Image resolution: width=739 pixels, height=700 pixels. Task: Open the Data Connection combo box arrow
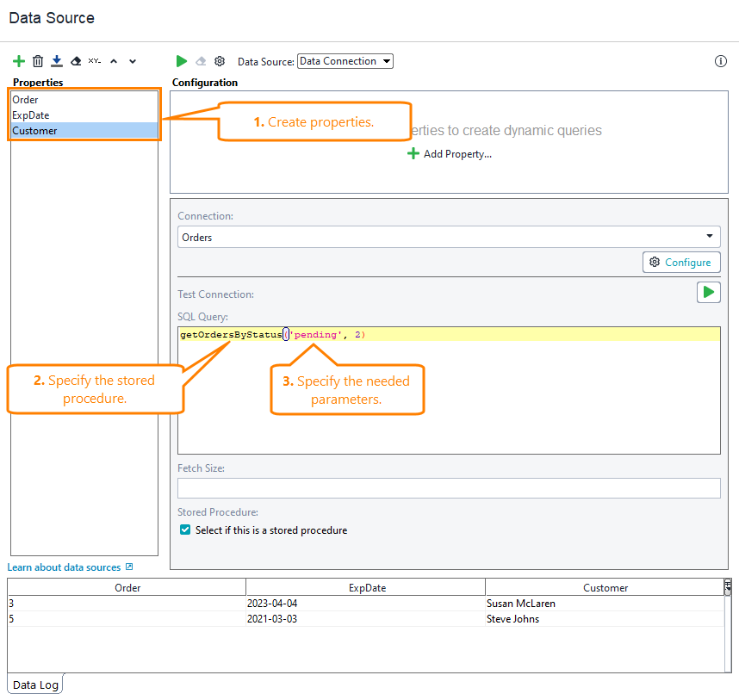coord(386,61)
